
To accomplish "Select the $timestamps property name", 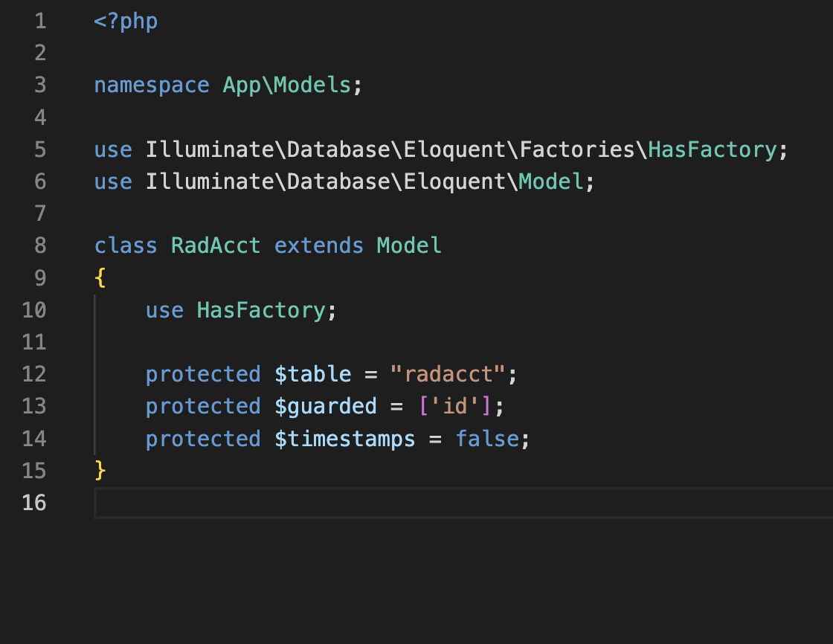I will point(344,439).
